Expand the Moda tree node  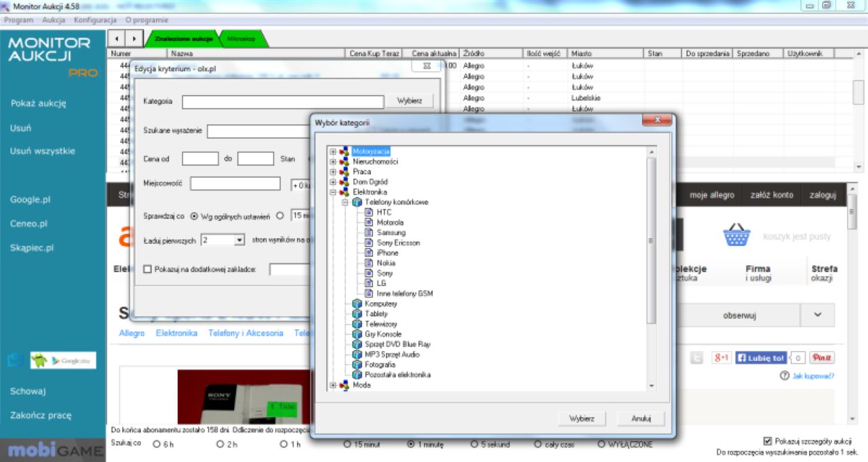333,385
